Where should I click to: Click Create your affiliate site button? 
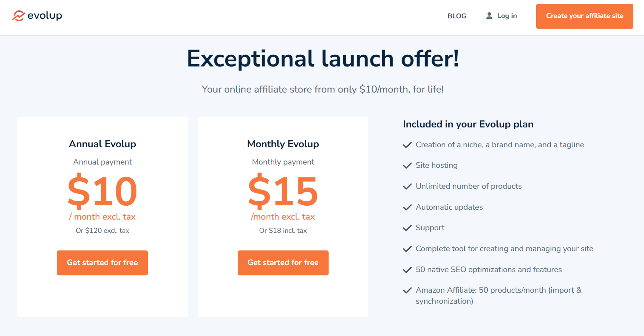coord(585,16)
